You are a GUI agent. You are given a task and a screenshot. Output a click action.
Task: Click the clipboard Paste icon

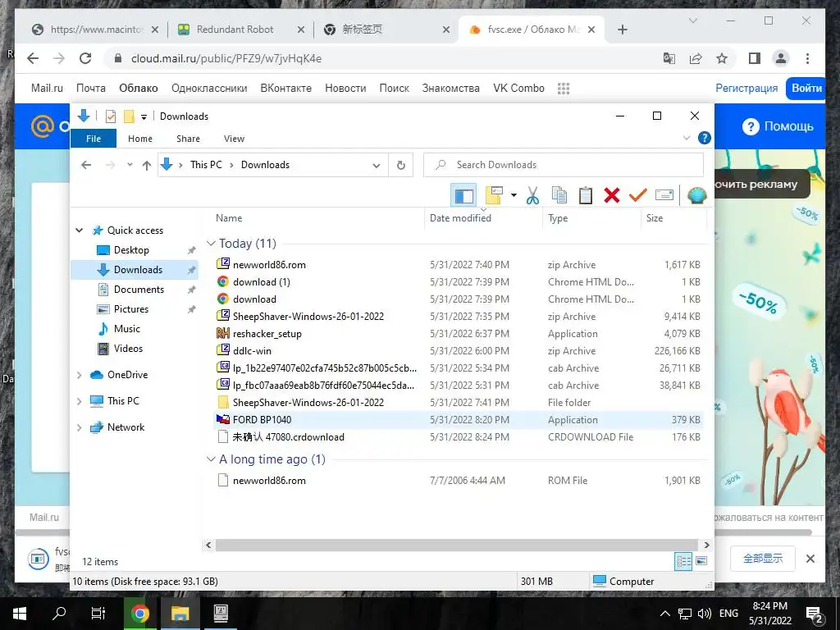click(586, 195)
